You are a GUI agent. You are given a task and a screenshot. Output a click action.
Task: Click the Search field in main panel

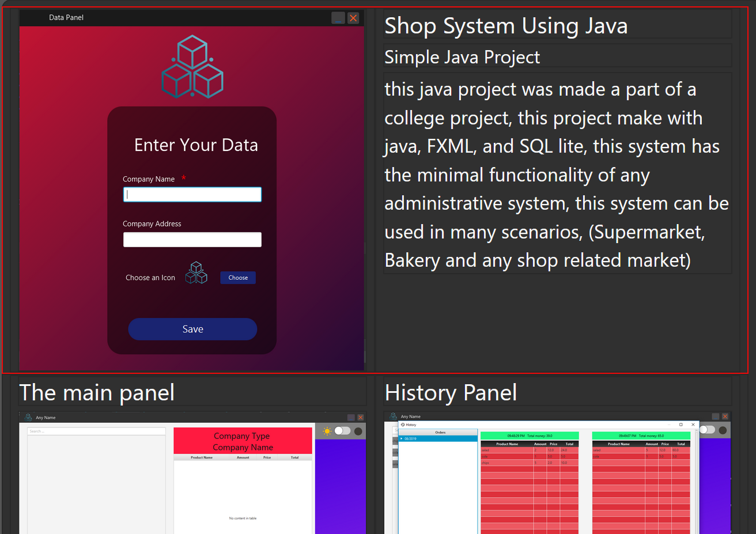[x=96, y=431]
